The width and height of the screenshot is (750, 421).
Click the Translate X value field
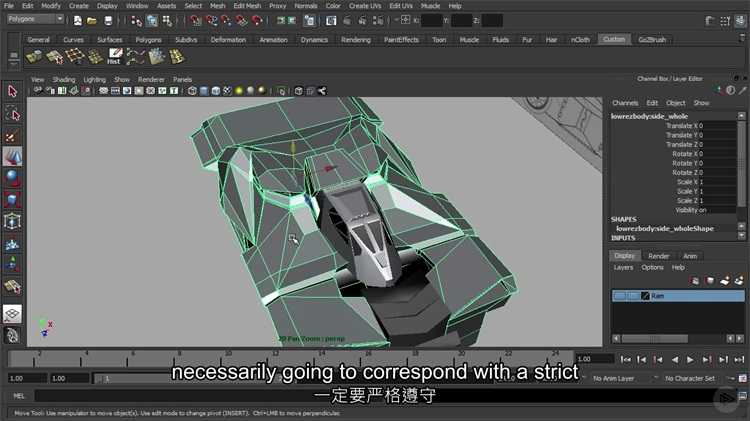pyautogui.click(x=717, y=126)
